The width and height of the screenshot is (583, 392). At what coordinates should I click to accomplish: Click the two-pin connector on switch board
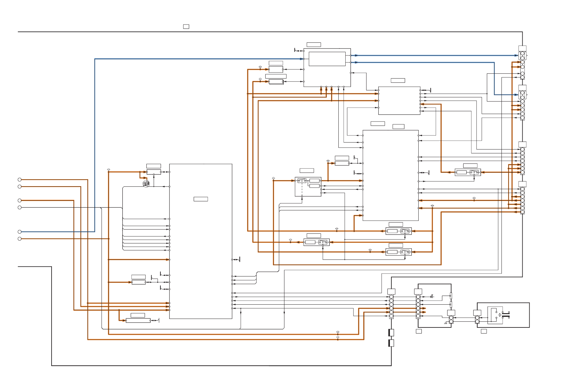pyautogui.click(x=477, y=320)
